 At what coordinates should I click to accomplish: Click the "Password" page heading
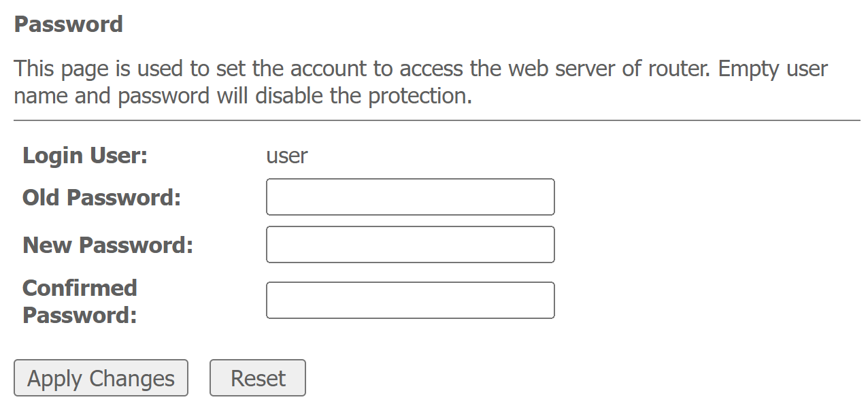point(69,24)
